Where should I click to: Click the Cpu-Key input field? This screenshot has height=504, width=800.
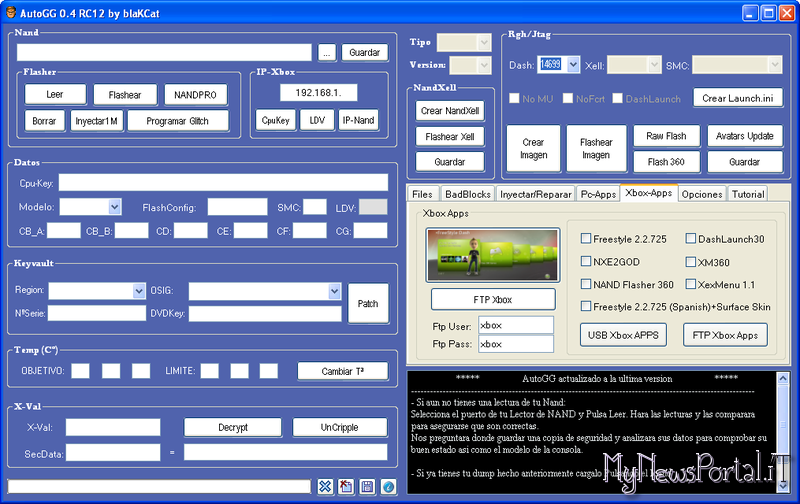[223, 183]
